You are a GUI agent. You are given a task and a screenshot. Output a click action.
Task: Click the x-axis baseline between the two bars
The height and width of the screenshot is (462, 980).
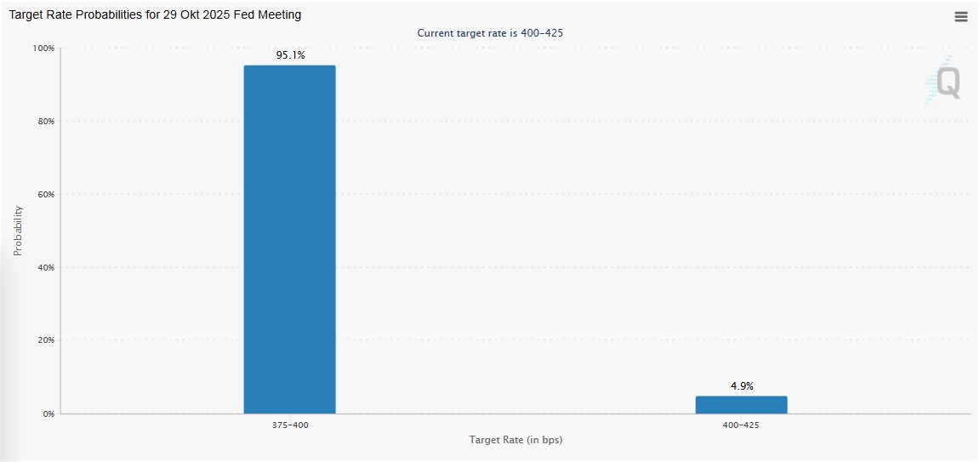(516, 414)
